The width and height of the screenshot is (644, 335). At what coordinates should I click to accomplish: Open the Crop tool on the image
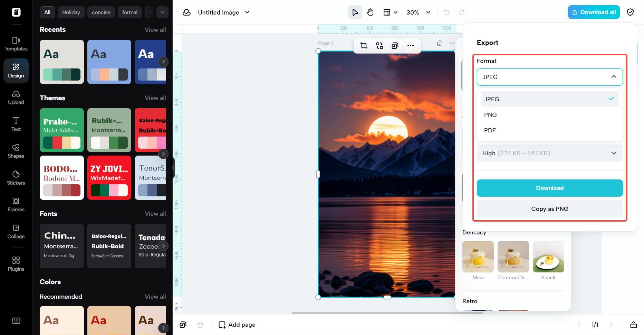pos(364,45)
